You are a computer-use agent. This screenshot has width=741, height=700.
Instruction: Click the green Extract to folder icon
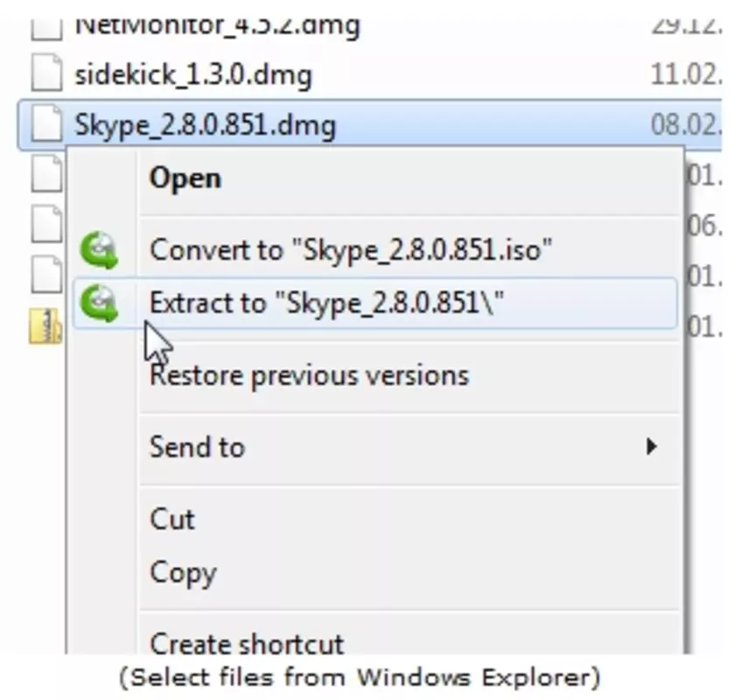point(99,304)
